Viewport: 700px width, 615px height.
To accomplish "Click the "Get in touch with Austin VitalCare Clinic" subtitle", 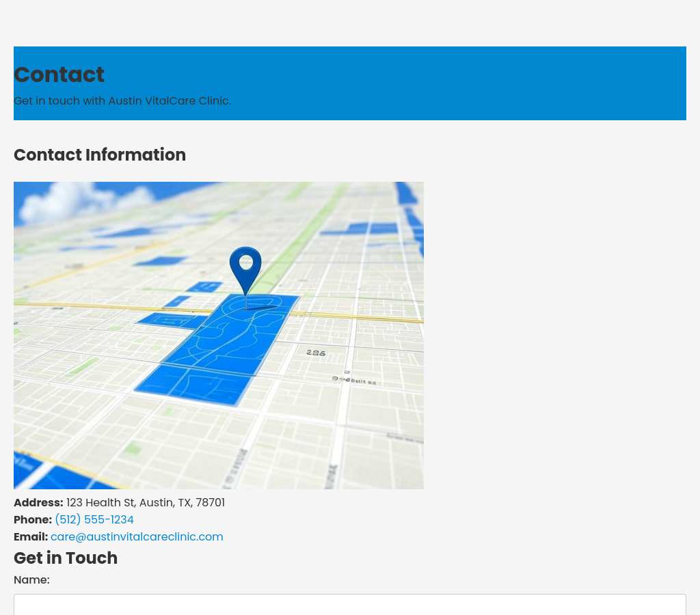I will [122, 101].
